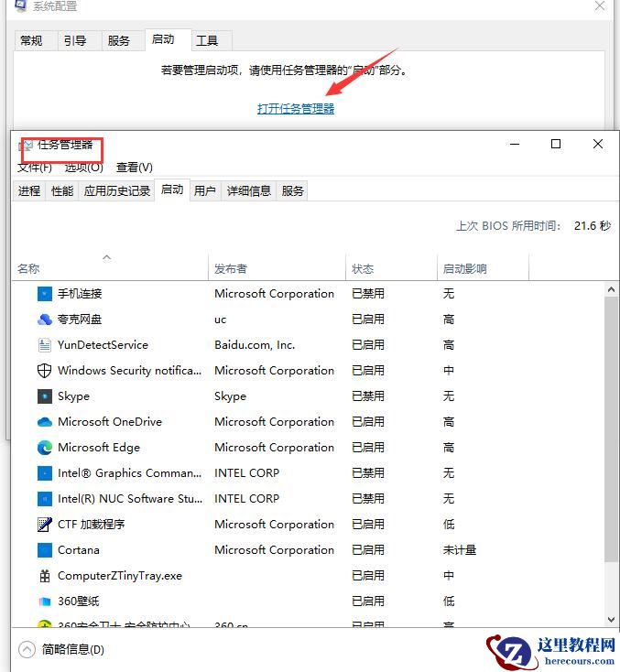Switch to the 服务 tab in Task Manager
The image size is (620, 672).
tap(292, 191)
